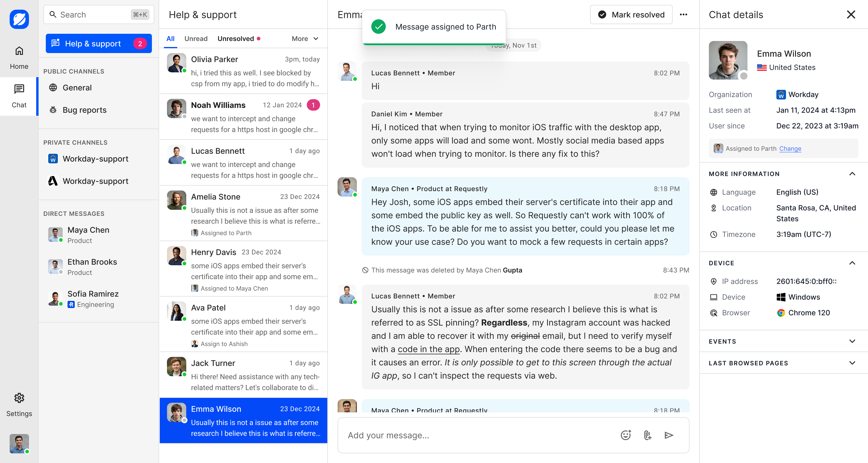Viewport: 868px width, 463px height.
Task: Click 'Assign to Ashish' label
Action: [224, 344]
